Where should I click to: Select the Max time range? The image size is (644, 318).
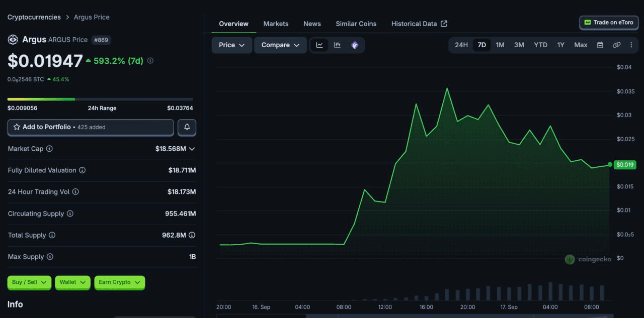(x=581, y=45)
